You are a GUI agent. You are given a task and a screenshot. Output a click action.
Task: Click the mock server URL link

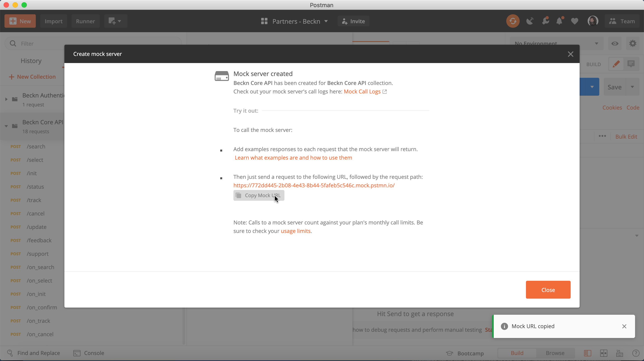point(314,185)
